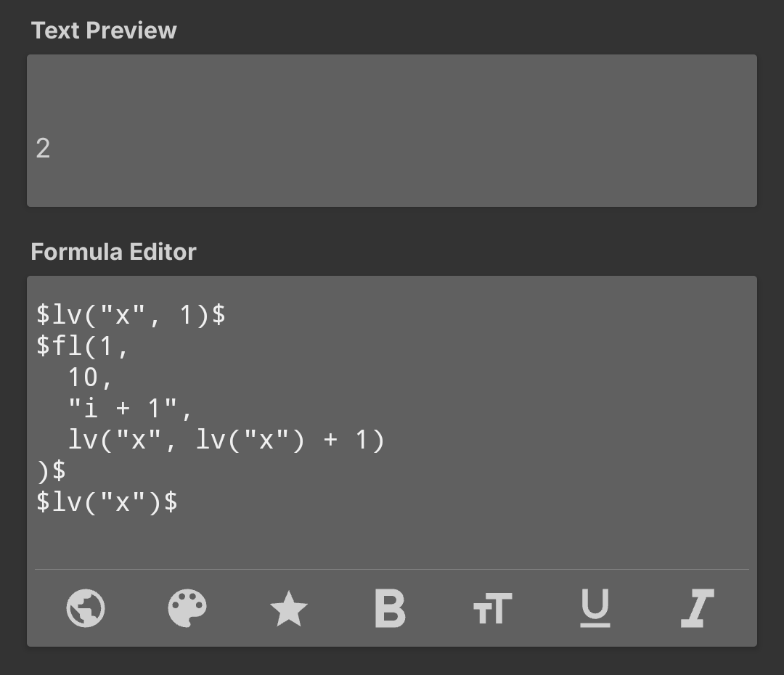Image resolution: width=784 pixels, height=675 pixels.
Task: Open the color palette picker
Action: click(187, 608)
